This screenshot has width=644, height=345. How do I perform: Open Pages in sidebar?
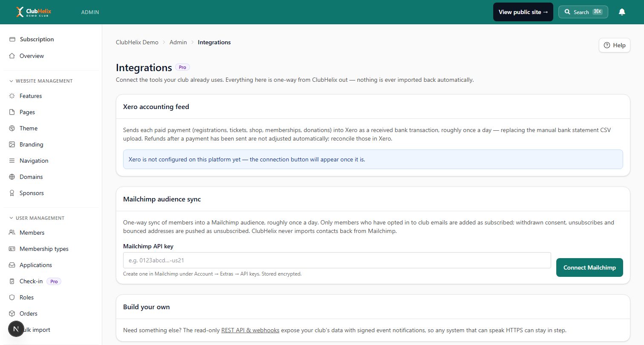pyautogui.click(x=51, y=112)
